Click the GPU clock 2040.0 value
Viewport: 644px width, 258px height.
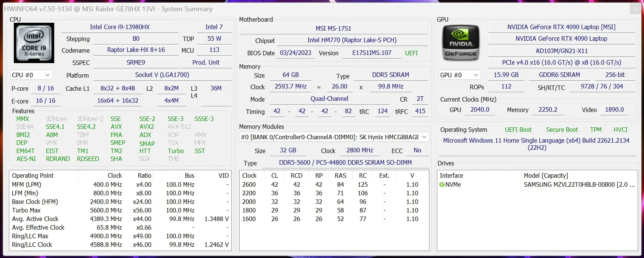480,109
